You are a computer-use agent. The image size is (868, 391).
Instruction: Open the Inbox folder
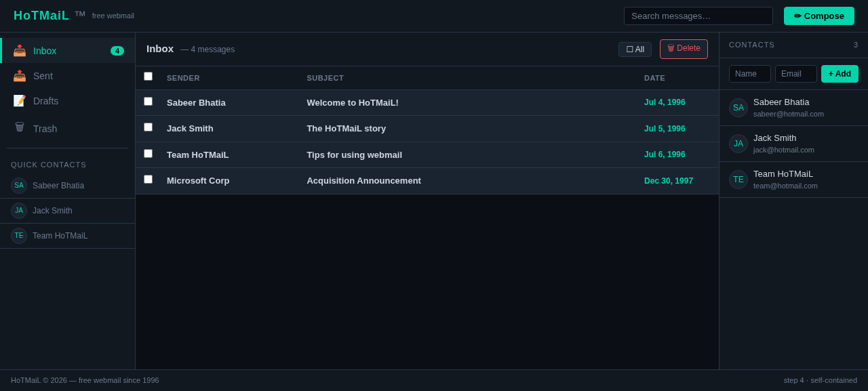coord(68,51)
